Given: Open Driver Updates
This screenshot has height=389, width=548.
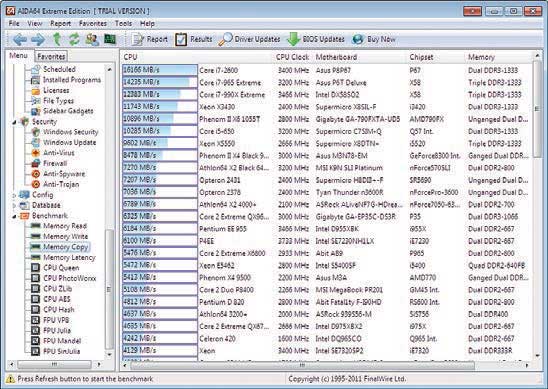Looking at the screenshot, I should (x=250, y=39).
